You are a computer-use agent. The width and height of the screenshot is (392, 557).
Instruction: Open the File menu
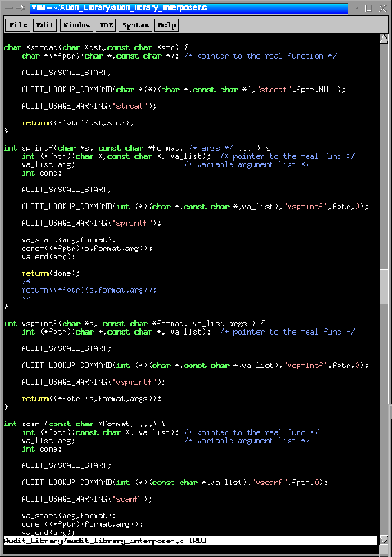coord(18,24)
